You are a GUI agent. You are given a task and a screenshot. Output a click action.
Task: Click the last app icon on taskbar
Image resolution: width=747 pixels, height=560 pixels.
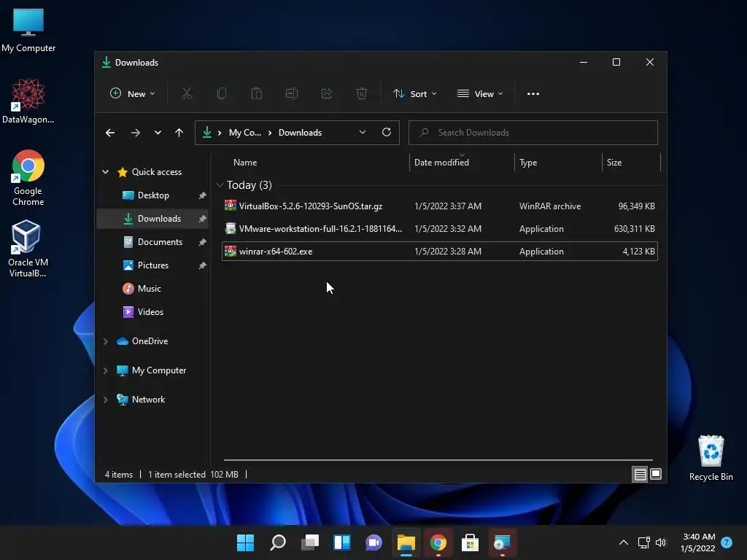[502, 542]
